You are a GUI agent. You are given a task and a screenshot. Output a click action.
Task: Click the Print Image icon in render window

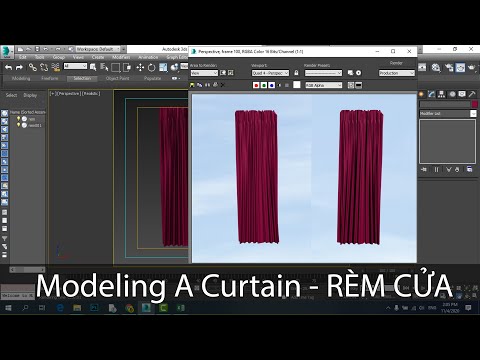215,85
